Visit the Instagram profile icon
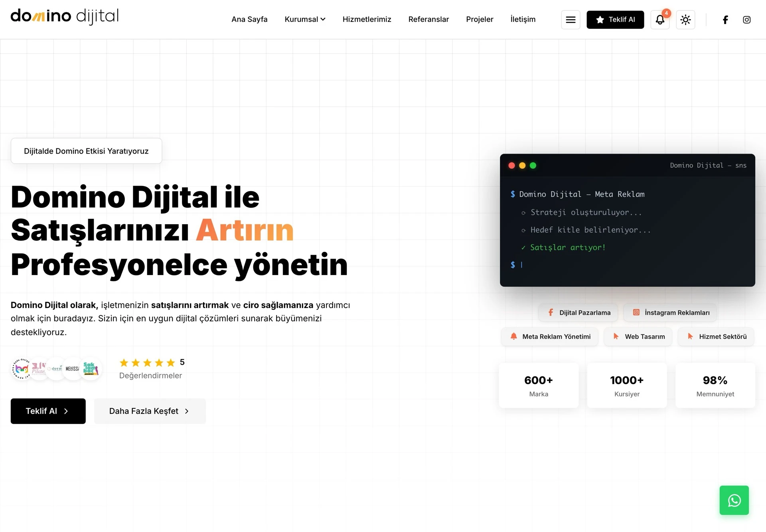Screen dimensions: 766x532 click(746, 20)
